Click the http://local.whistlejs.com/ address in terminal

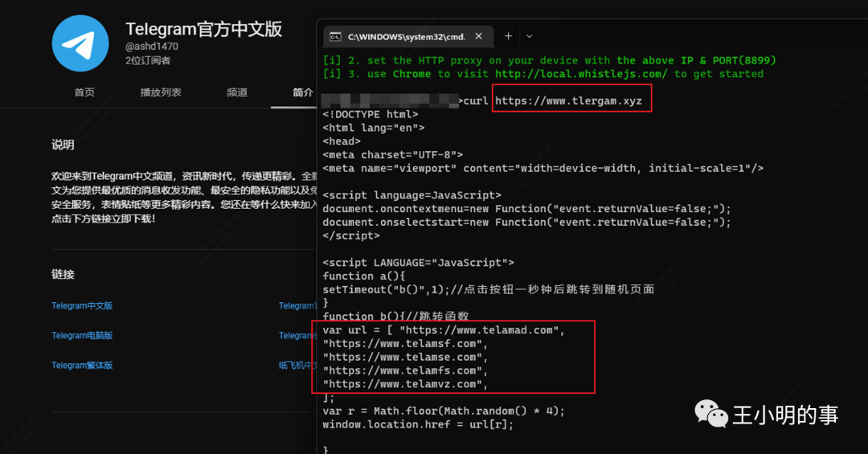[x=581, y=74]
